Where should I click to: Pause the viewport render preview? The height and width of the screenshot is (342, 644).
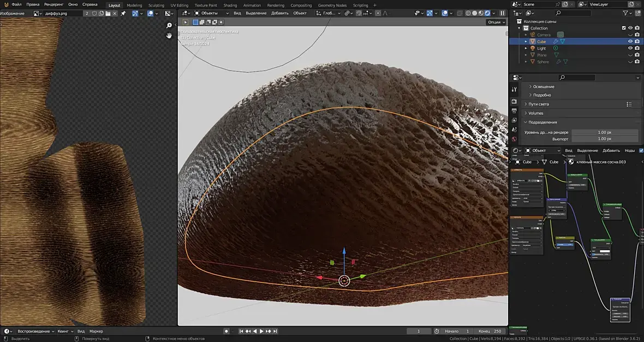[502, 13]
